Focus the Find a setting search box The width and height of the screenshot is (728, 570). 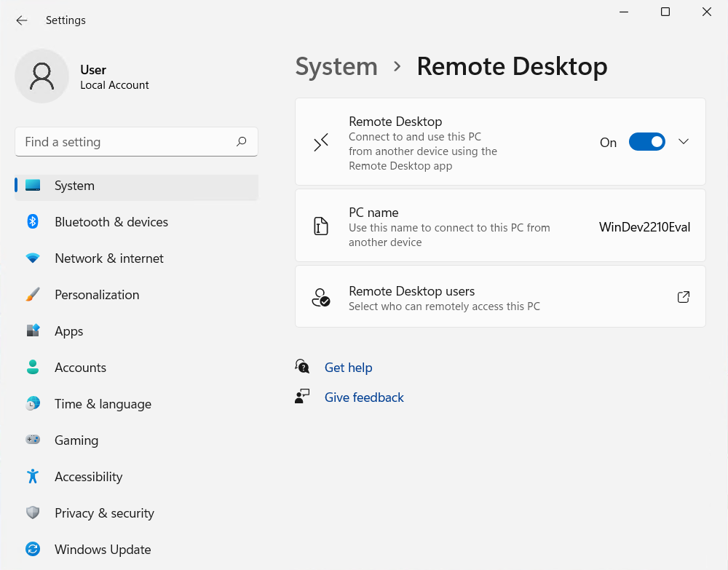[x=127, y=142]
